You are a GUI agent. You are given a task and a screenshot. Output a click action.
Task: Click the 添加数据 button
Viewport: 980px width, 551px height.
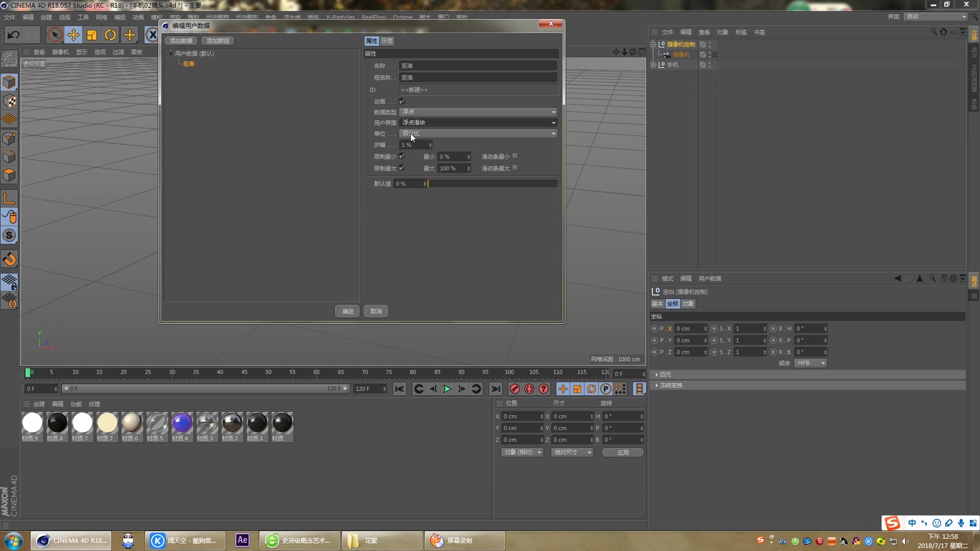click(x=181, y=41)
